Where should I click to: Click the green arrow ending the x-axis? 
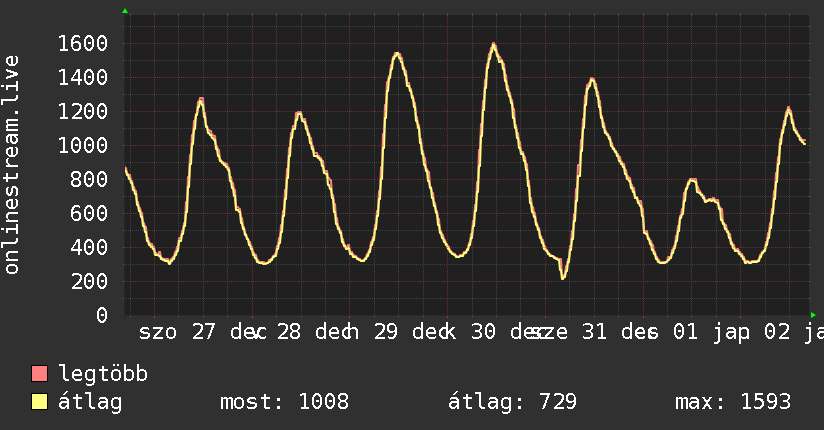click(813, 315)
